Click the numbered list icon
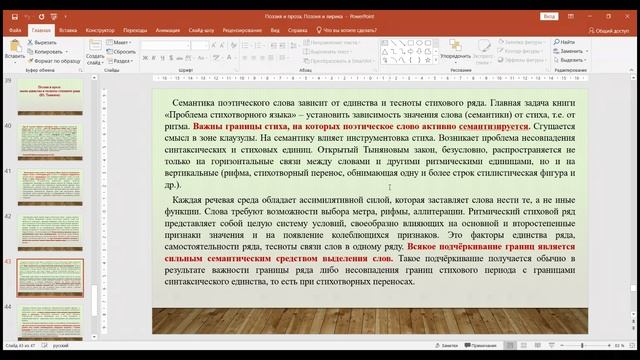This screenshot has height=360, width=640. pyautogui.click(x=258, y=45)
